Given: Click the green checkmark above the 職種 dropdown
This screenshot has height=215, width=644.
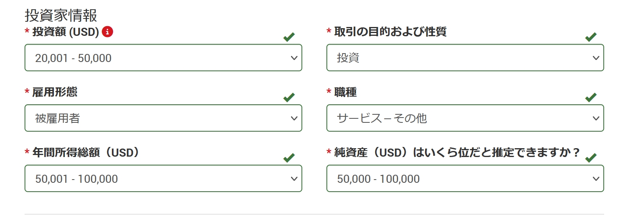Looking at the screenshot, I should click(591, 97).
